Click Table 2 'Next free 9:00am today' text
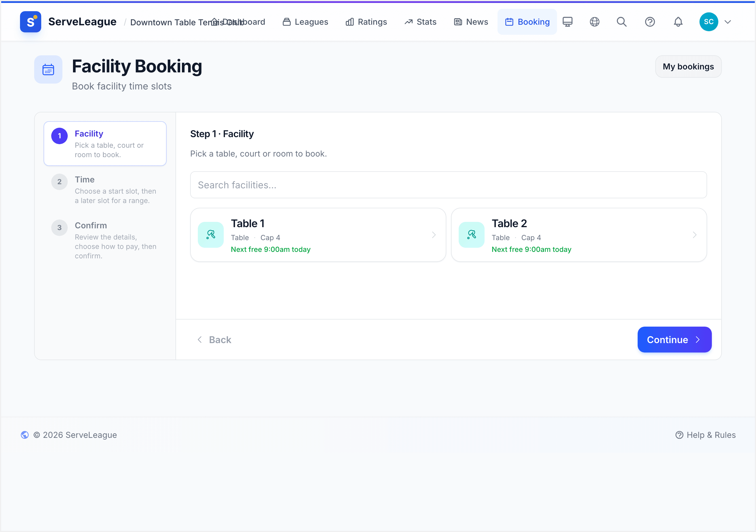Image resolution: width=756 pixels, height=532 pixels. [x=531, y=249]
